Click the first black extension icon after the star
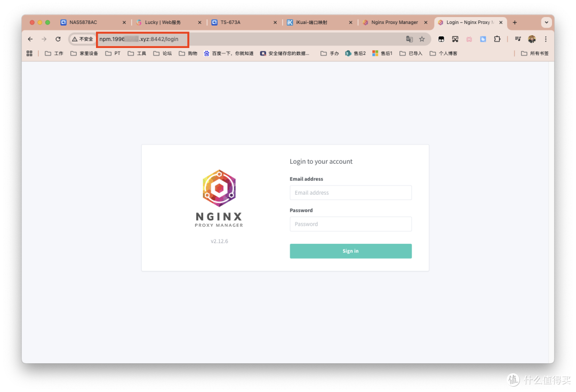Image resolution: width=576 pixels, height=392 pixels. pos(441,39)
